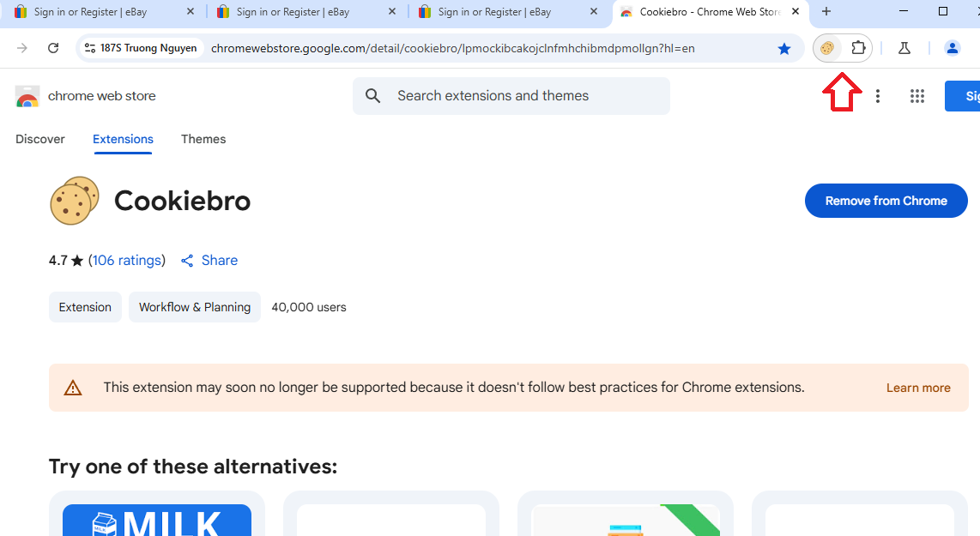Select the Extension category chip
The height and width of the screenshot is (536, 980).
(x=85, y=307)
